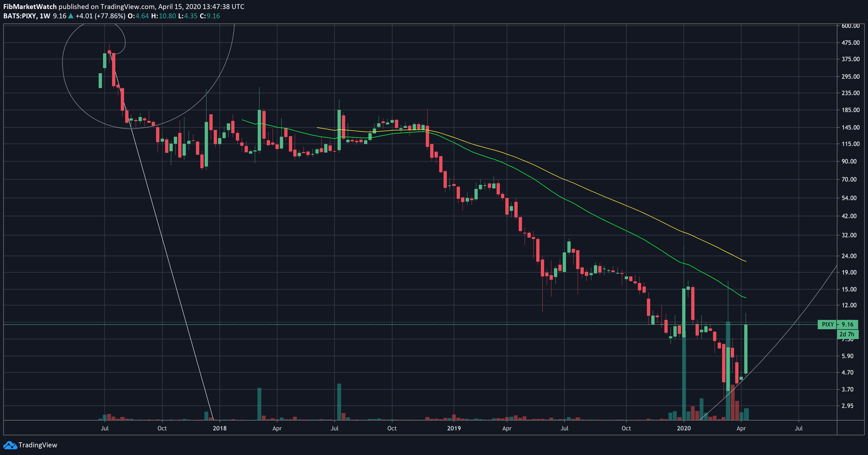Click the 32.00 price axis label

[849, 235]
